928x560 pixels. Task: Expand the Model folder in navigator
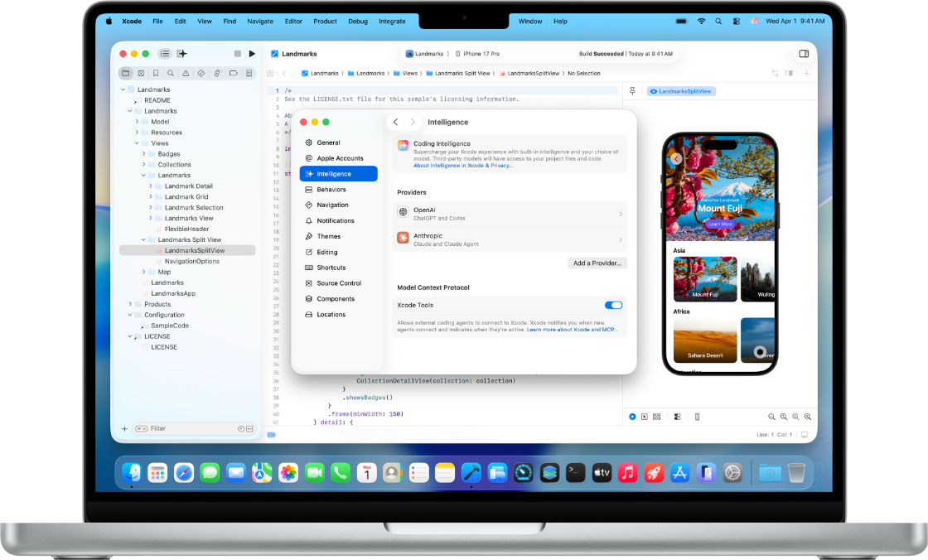tap(137, 122)
